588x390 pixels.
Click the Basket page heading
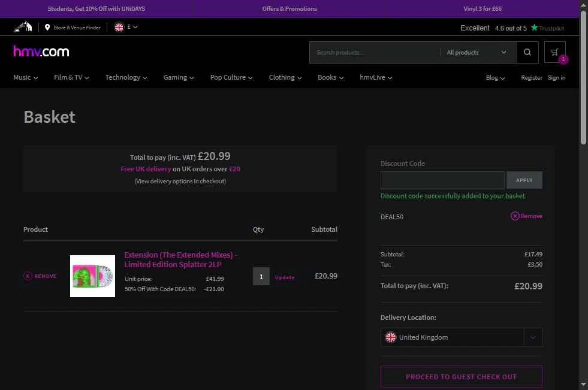pyautogui.click(x=50, y=117)
